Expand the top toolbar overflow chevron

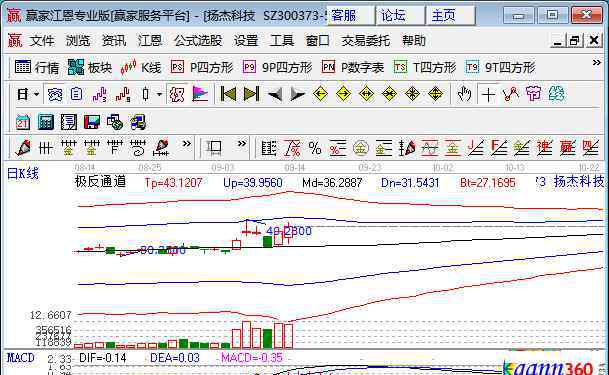[597, 62]
